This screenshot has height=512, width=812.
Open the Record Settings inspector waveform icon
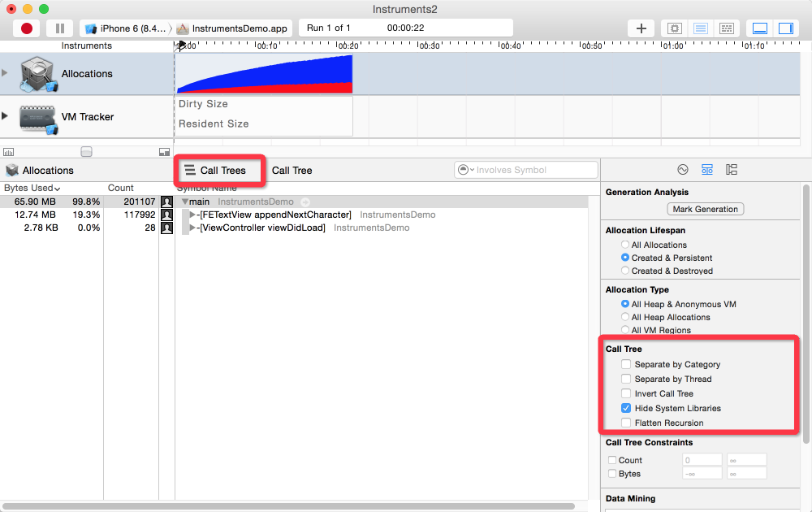point(683,170)
